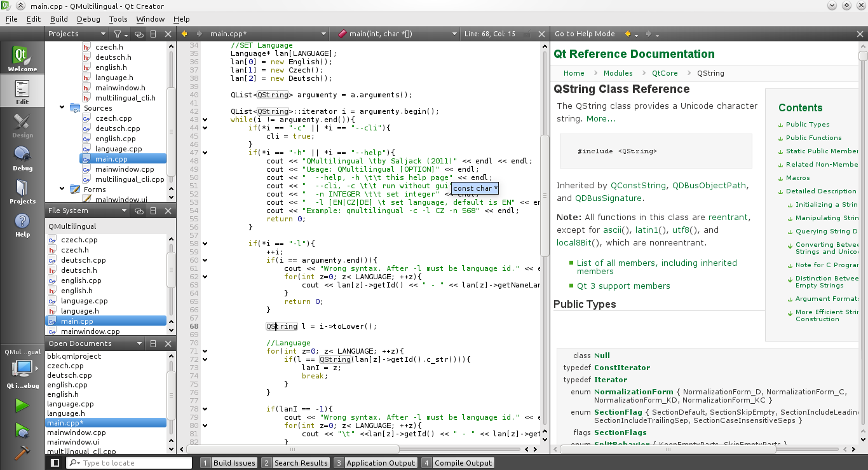The width and height of the screenshot is (868, 470).
Task: Build project with the hammer icon
Action: 22,452
